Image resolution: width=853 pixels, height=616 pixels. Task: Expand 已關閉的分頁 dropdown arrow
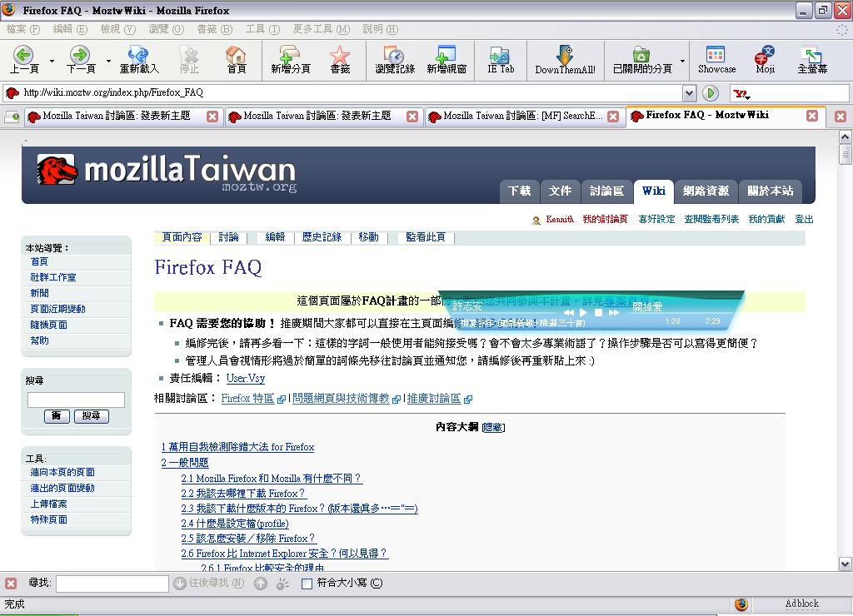click(x=681, y=61)
